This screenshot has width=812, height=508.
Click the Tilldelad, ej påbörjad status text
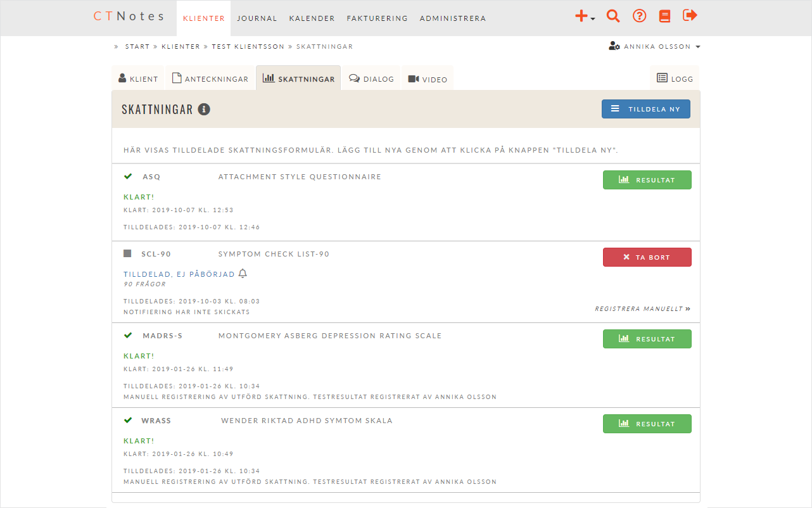tap(179, 274)
